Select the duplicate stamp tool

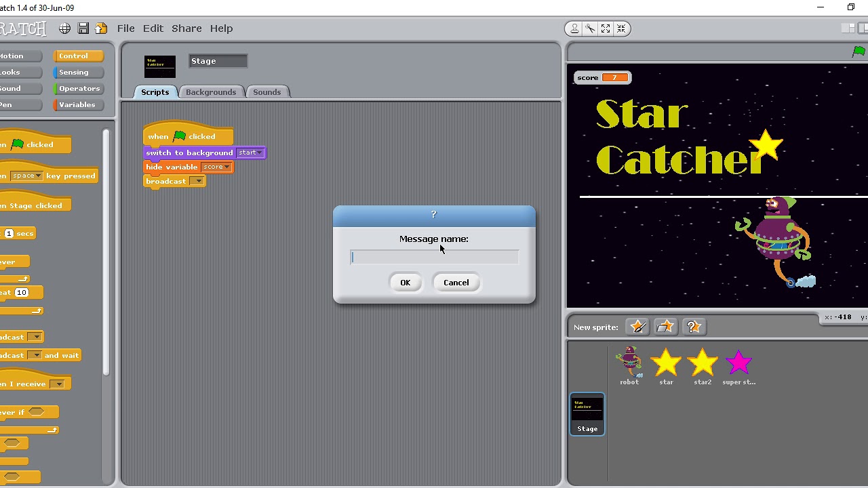coord(574,28)
